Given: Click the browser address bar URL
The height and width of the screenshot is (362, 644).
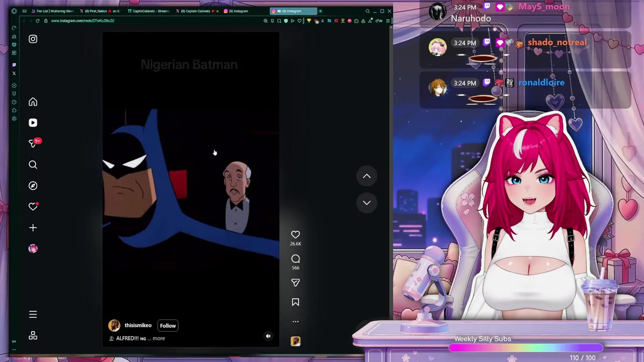Looking at the screenshot, I should pyautogui.click(x=83, y=21).
